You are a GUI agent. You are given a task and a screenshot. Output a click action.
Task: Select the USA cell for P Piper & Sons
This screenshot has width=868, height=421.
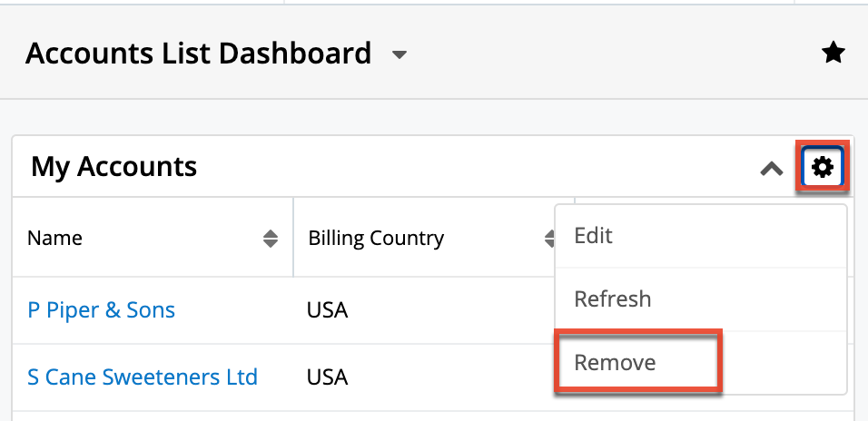(x=328, y=310)
